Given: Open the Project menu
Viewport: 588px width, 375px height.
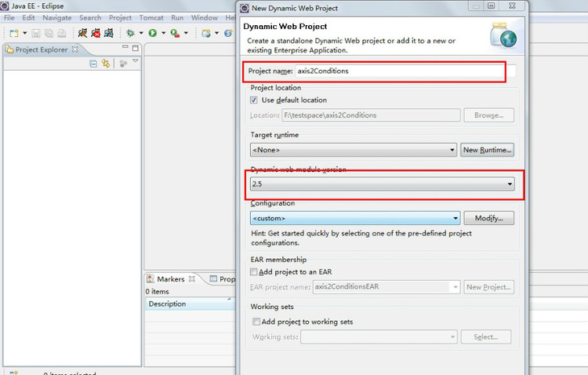Looking at the screenshot, I should tap(120, 17).
